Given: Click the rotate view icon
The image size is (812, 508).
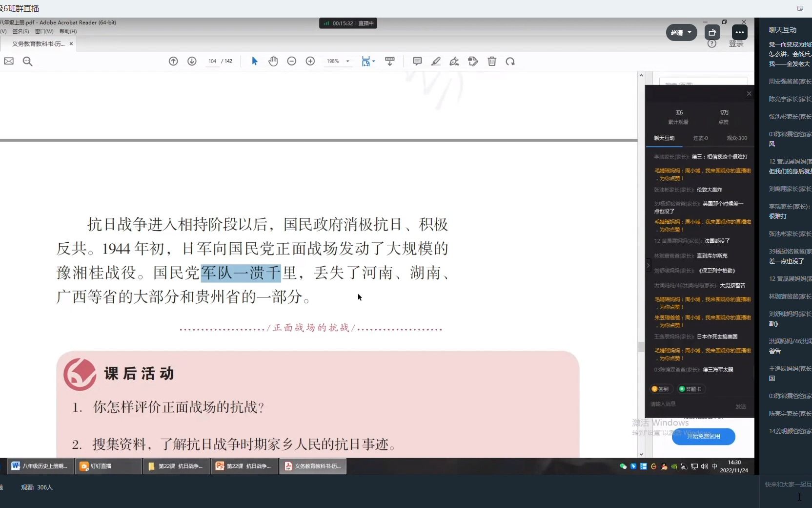Looking at the screenshot, I should pyautogui.click(x=510, y=61).
